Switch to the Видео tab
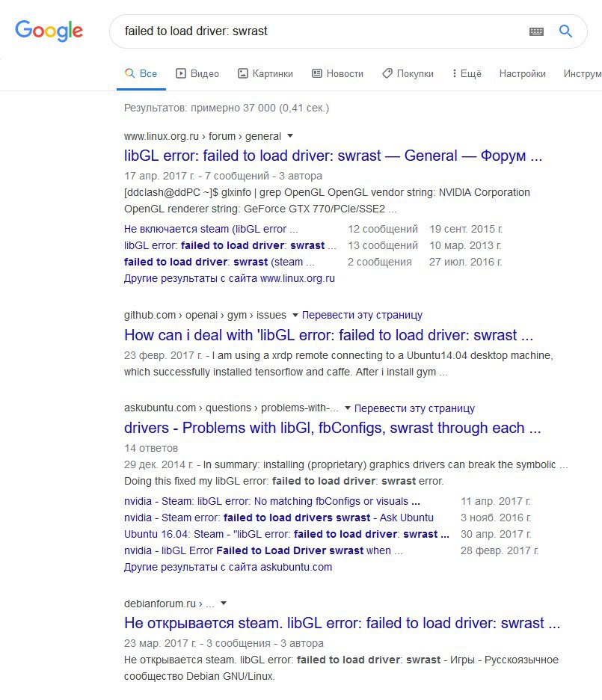602x700 pixels. (197, 73)
